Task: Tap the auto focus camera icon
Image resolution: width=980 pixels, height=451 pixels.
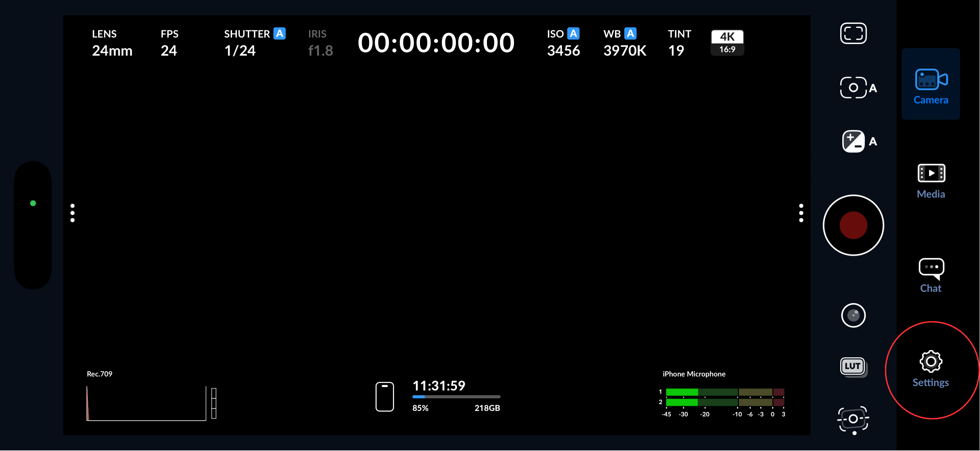Action: (x=853, y=88)
